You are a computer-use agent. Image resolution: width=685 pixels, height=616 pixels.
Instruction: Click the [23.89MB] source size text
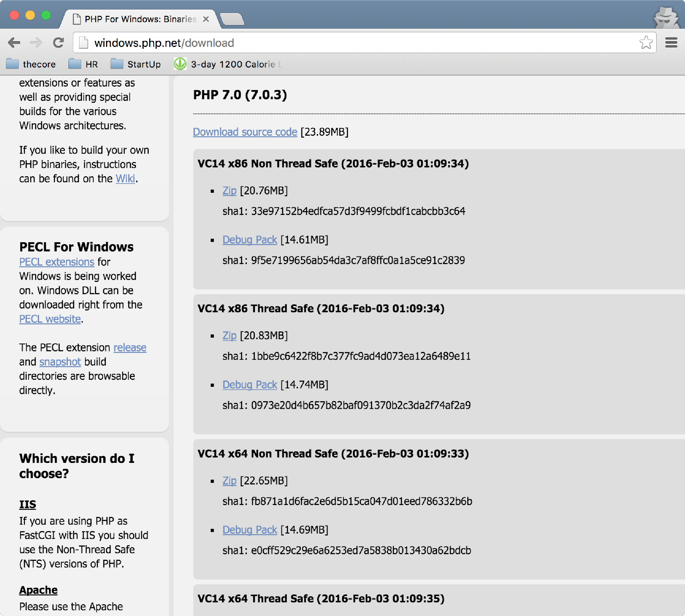pos(324,132)
